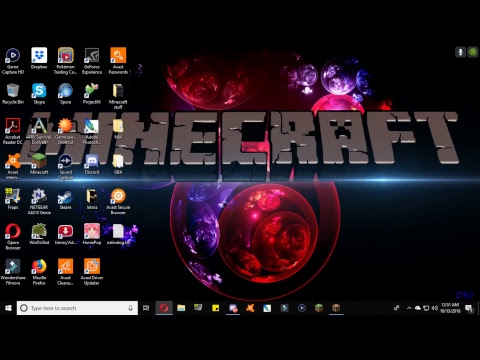The image size is (480, 360).
Task: Open Acrobat Reader DC shortcut
Action: click(x=13, y=131)
